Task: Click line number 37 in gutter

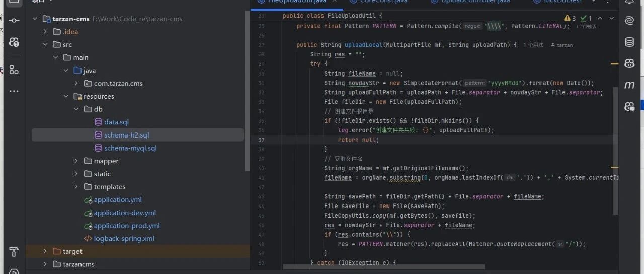Action: [x=261, y=140]
